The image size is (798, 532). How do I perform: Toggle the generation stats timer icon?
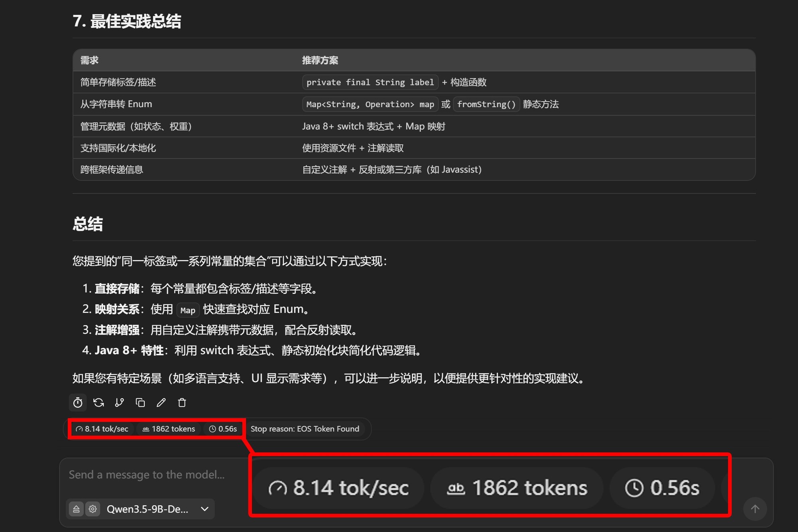78,403
